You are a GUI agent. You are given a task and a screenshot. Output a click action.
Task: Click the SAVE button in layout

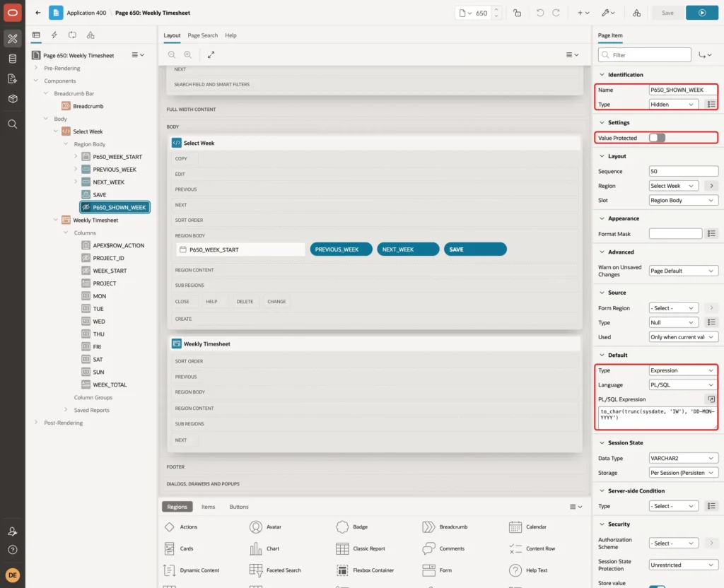[x=475, y=249]
